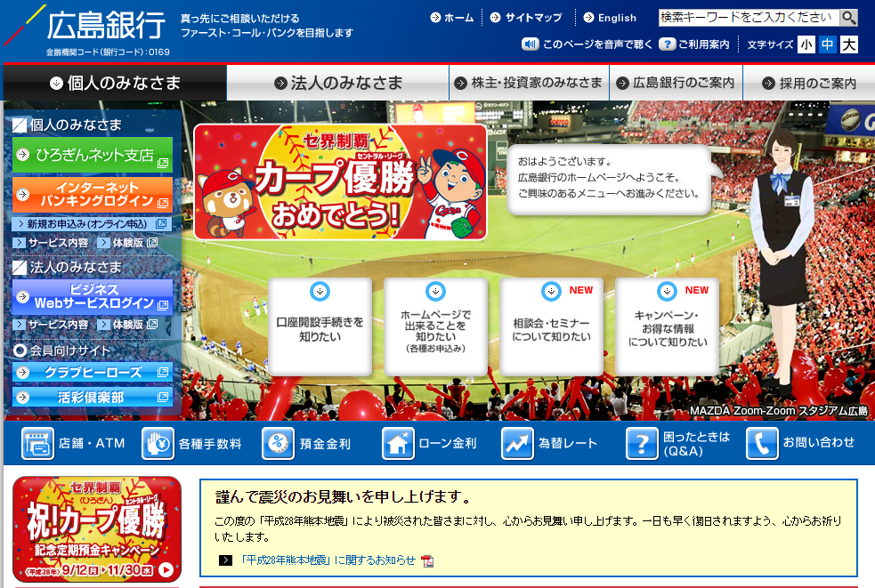Select 口座開設手続きを知りたい card
This screenshot has width=875, height=588.
320,326
